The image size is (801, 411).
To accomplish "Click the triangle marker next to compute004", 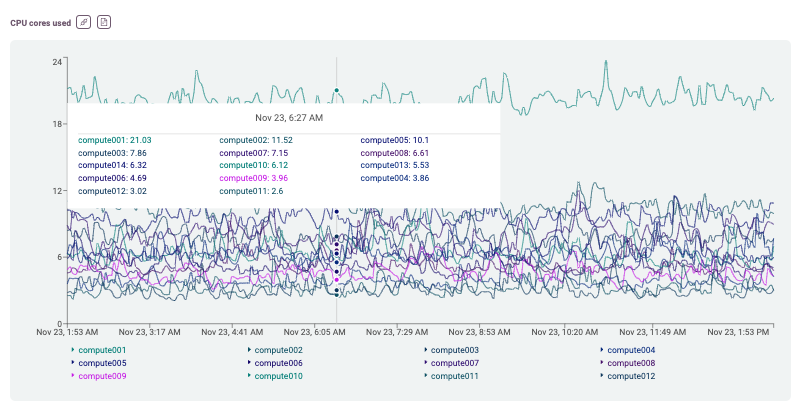I will pyautogui.click(x=602, y=350).
